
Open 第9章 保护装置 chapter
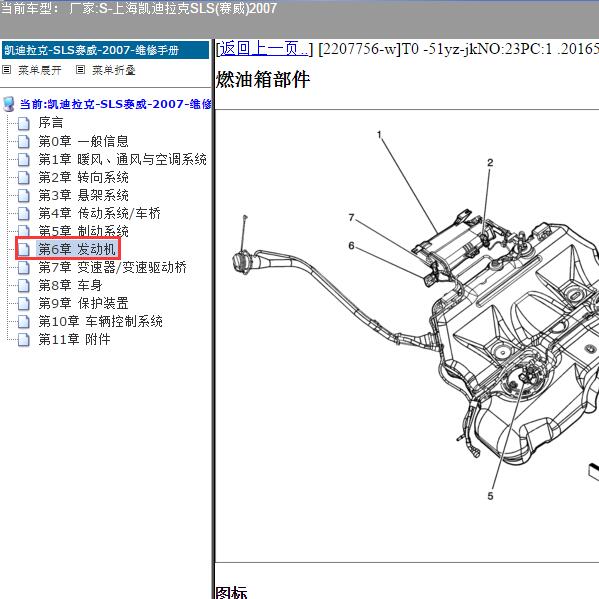[x=83, y=303]
